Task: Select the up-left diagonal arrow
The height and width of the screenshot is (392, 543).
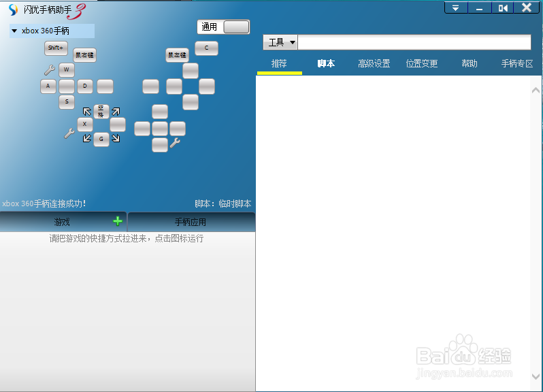Action: 87,112
